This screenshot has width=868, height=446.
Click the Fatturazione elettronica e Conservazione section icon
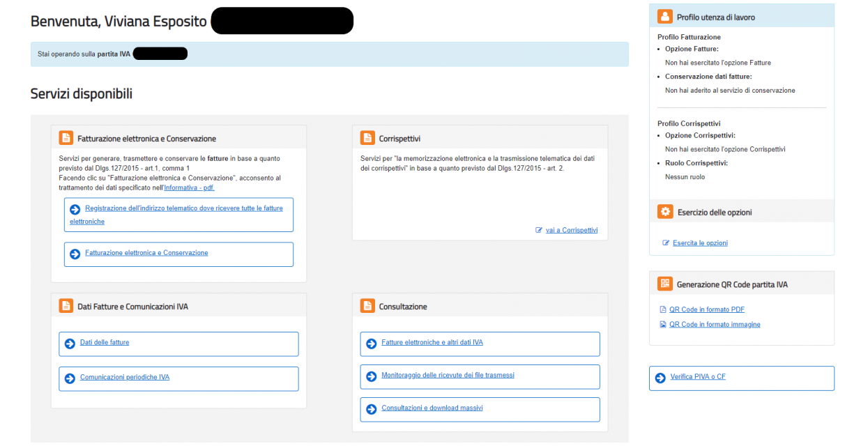pyautogui.click(x=66, y=138)
